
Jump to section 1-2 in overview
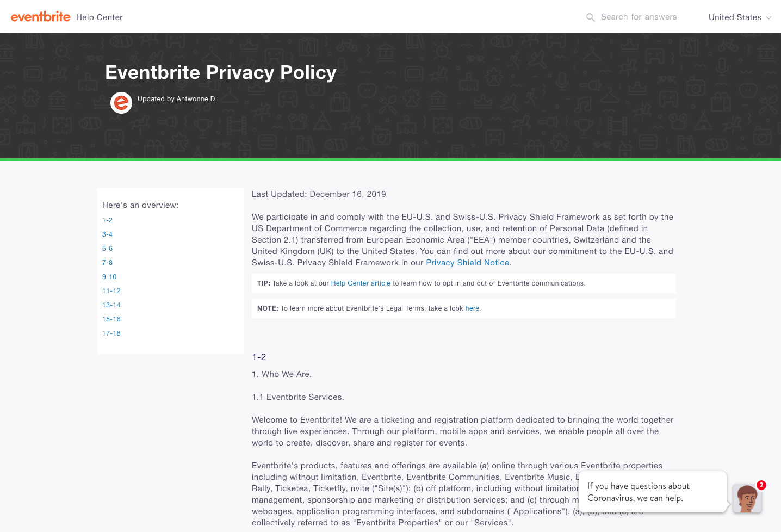point(108,220)
